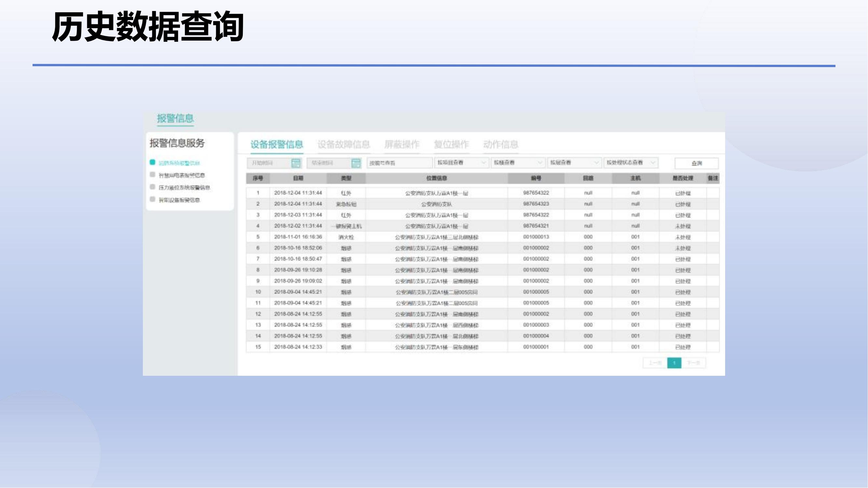Click the 类型 column header
Image resolution: width=868 pixels, height=488 pixels.
(x=346, y=178)
